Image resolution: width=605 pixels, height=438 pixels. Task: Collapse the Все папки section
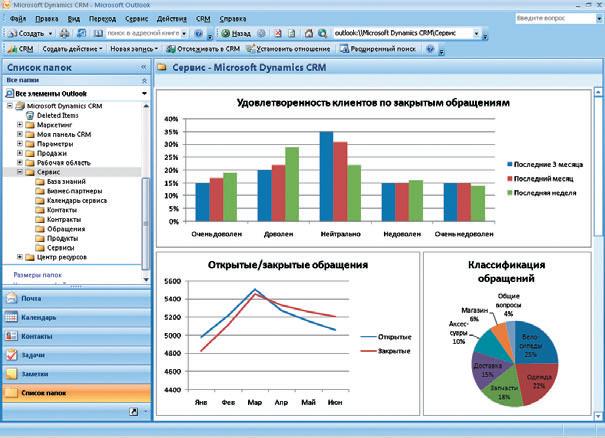tap(144, 80)
